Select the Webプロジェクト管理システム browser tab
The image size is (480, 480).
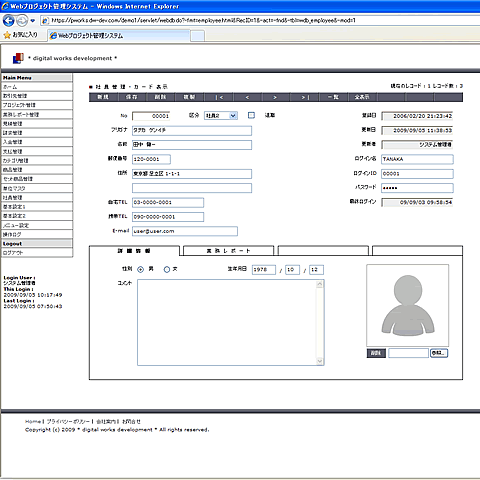pos(119,36)
